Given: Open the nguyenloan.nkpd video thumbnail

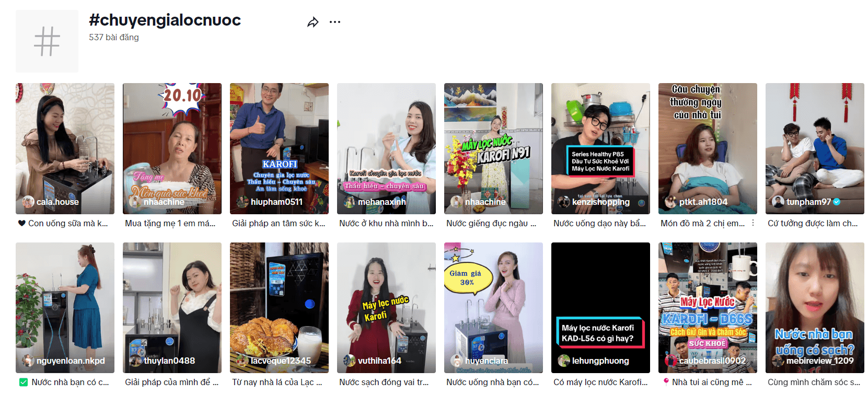Looking at the screenshot, I should click(x=65, y=308).
